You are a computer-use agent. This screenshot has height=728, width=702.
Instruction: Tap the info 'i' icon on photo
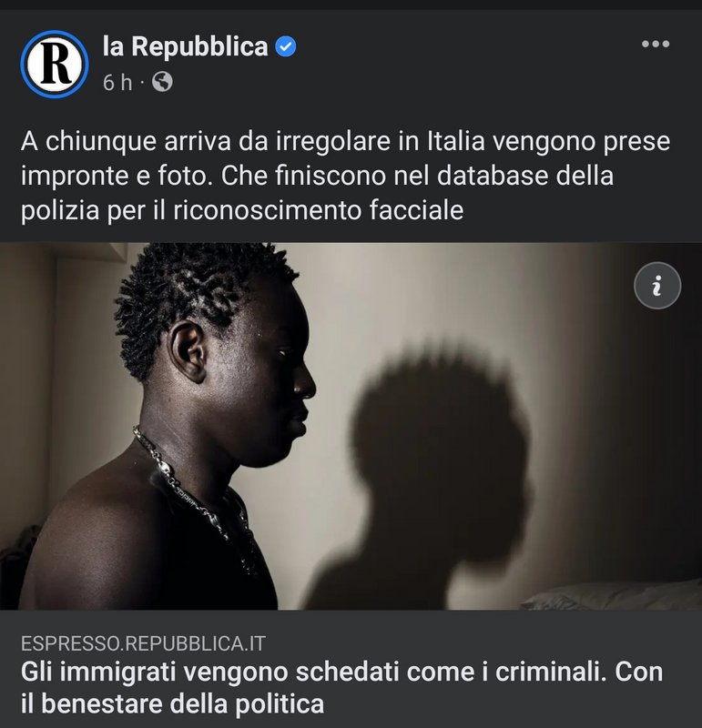(x=657, y=286)
